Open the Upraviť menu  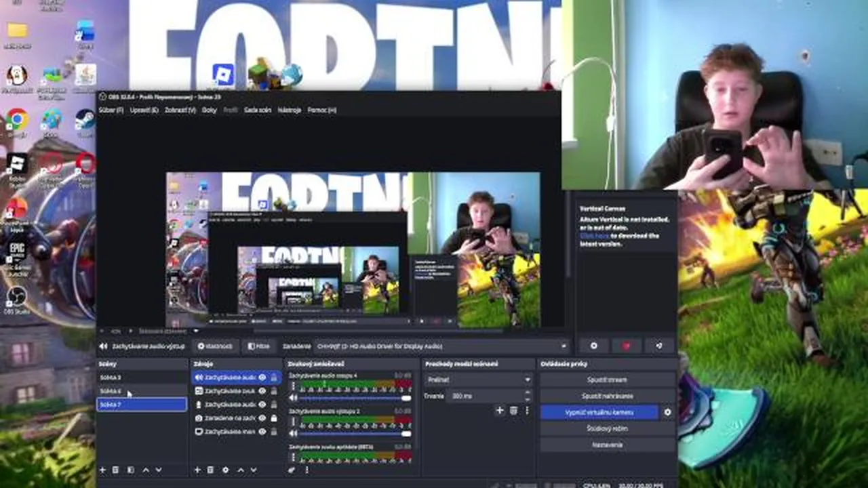click(144, 110)
